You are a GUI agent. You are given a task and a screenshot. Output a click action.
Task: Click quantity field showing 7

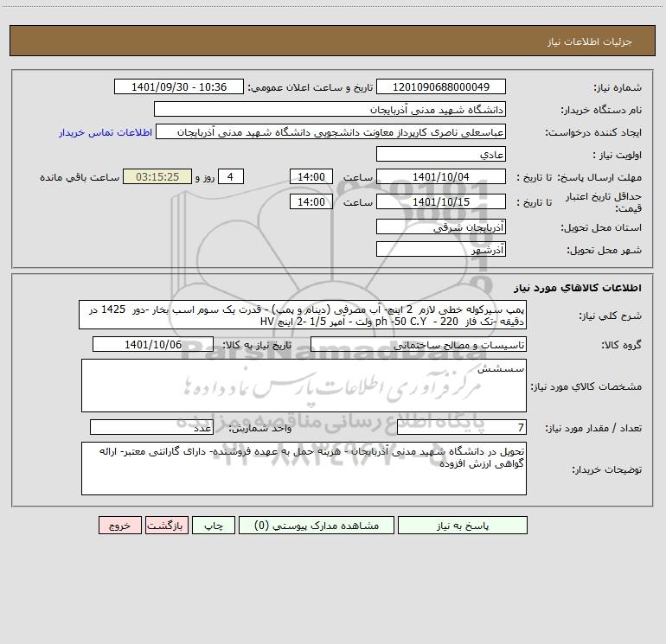[x=462, y=427]
